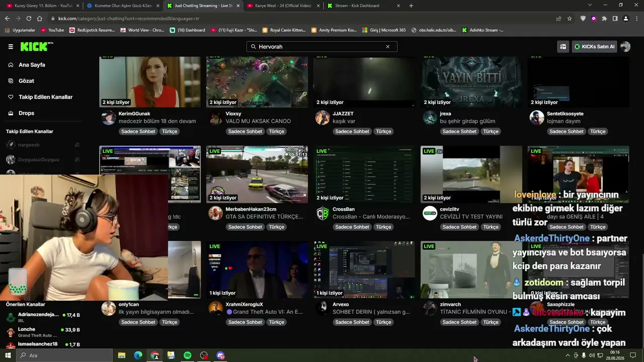Screen dimensions: 644x362
Task: Open the Vioxsy stream thumbnail
Action: pos(257,82)
